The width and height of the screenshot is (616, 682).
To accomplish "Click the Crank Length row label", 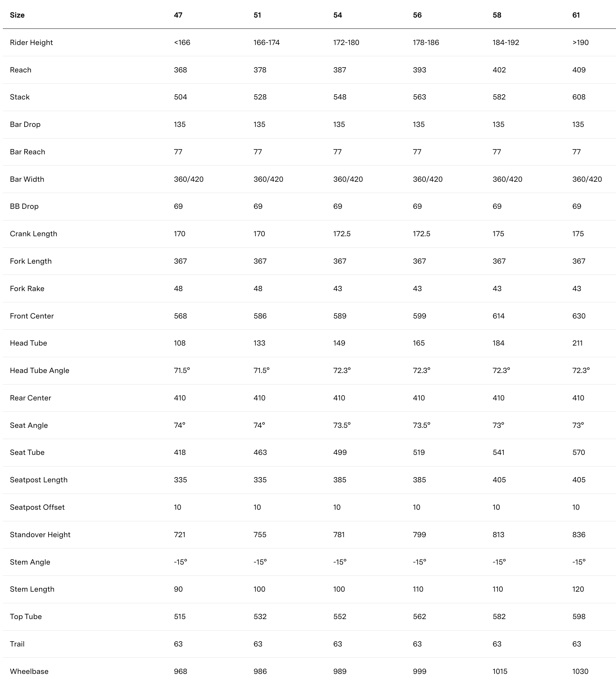I will tap(33, 234).
